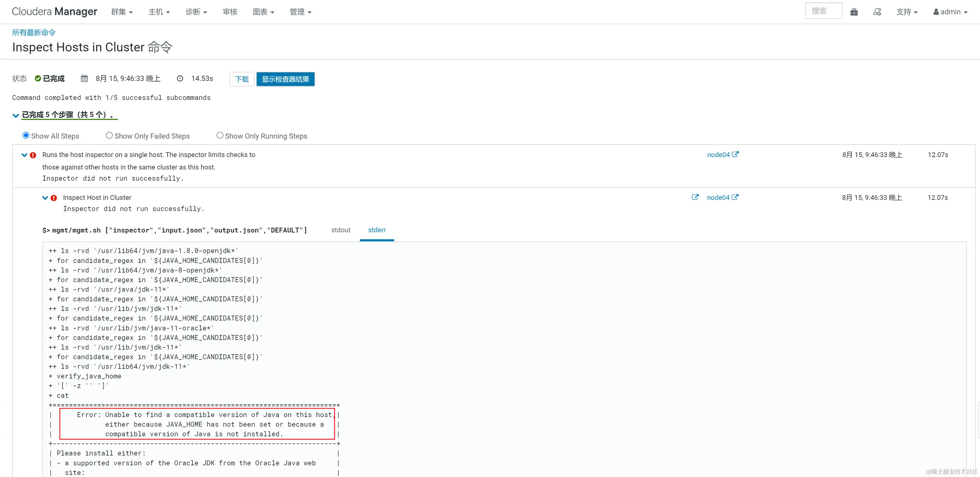Click red error icon beside Inspect Host in Cluster
Screen dimensions: 980x477
54,198
